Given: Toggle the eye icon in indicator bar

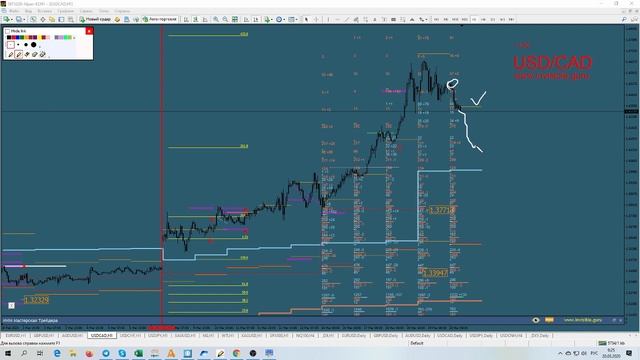Looking at the screenshot, I should coord(536,320).
